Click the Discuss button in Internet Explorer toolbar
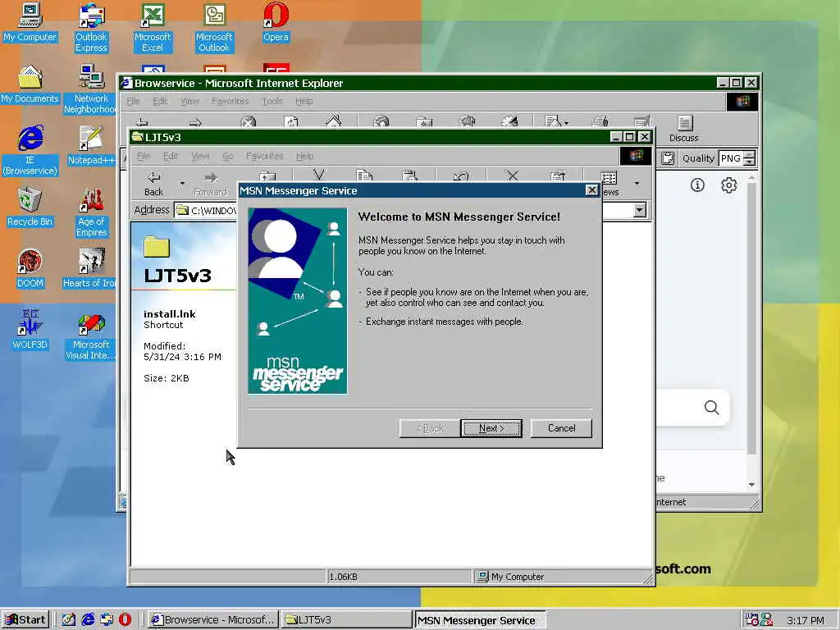 pyautogui.click(x=684, y=129)
